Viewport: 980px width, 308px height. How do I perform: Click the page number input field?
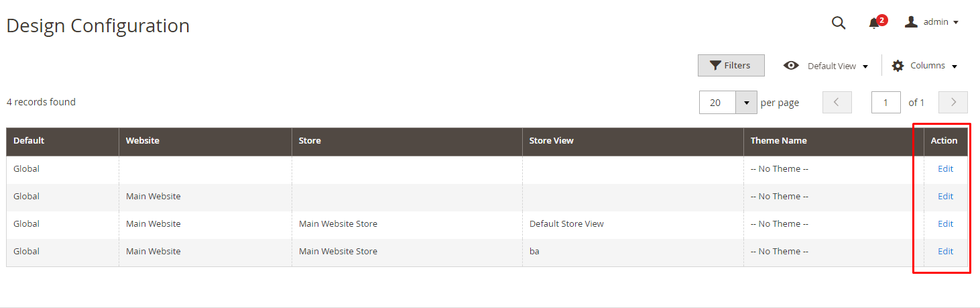886,103
